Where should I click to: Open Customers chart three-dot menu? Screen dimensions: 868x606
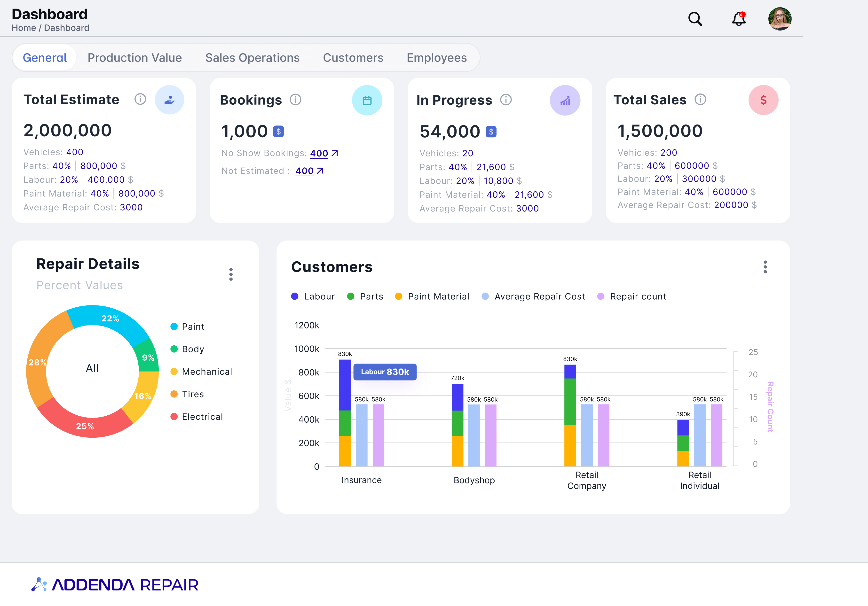point(765,267)
